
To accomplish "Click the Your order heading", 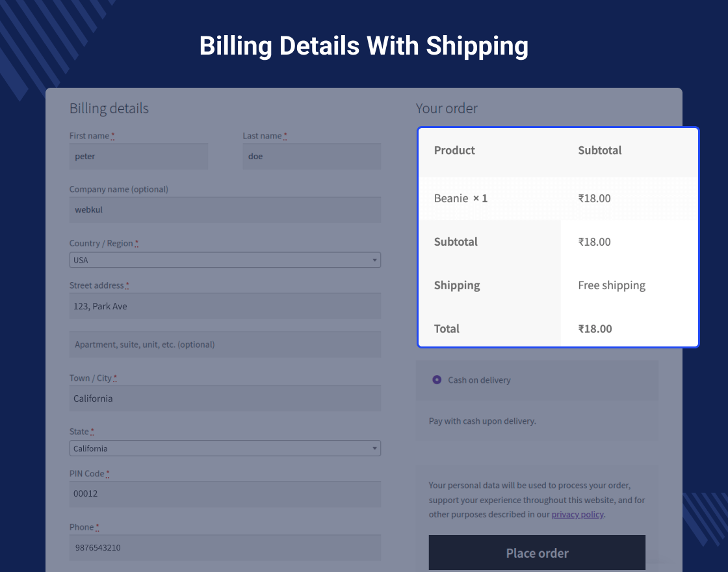I will (x=447, y=109).
